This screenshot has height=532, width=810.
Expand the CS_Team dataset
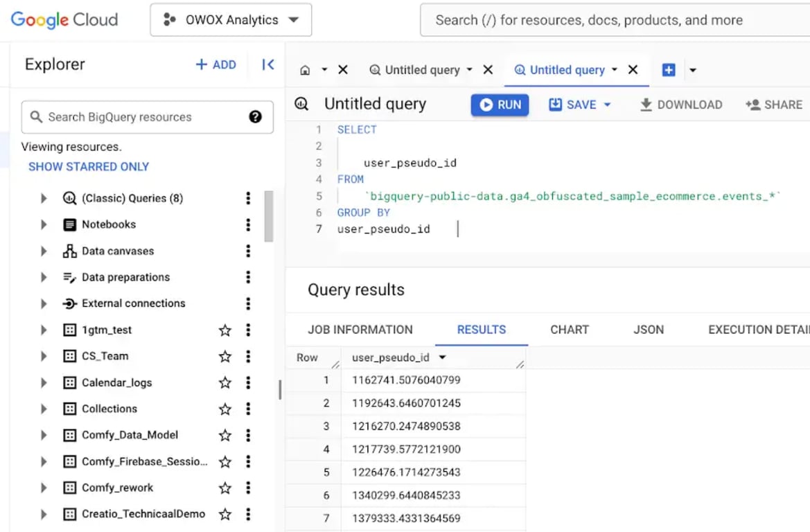44,356
